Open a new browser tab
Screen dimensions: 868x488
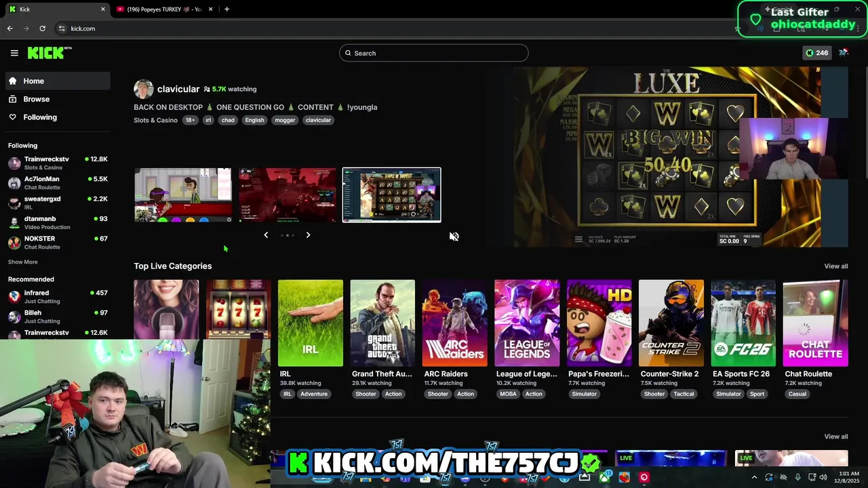pyautogui.click(x=226, y=9)
